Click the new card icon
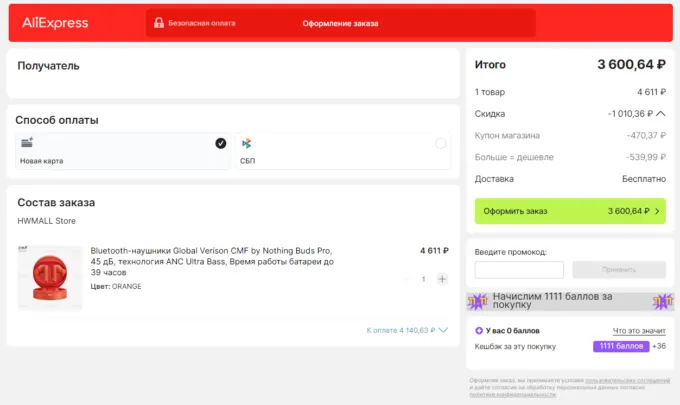Screen dimensions: 680x405 pyautogui.click(x=27, y=143)
